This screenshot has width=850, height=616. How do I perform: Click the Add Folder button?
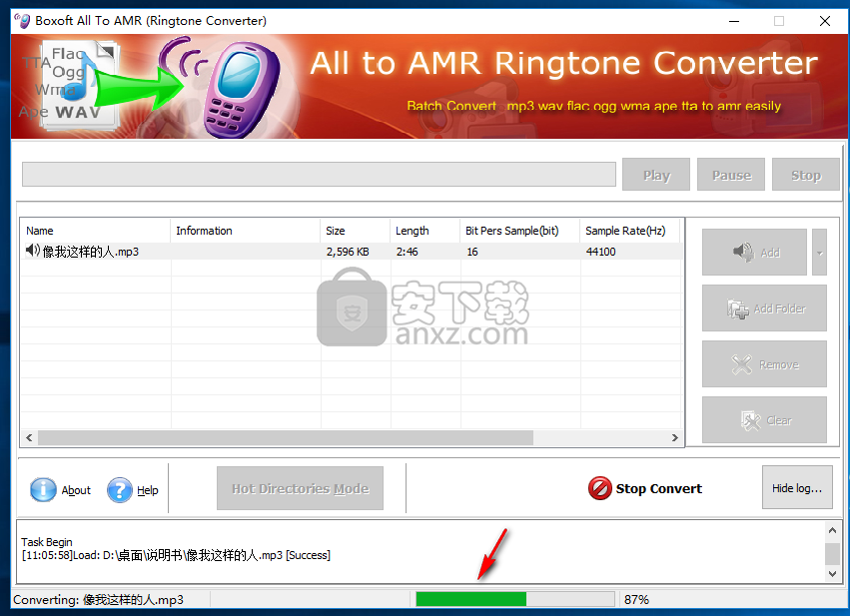[x=764, y=308]
